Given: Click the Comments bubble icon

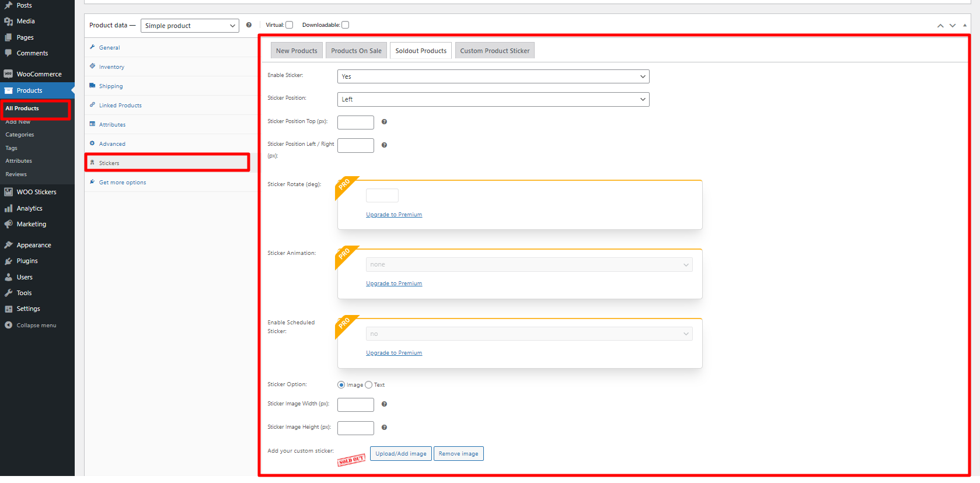Looking at the screenshot, I should (x=8, y=53).
